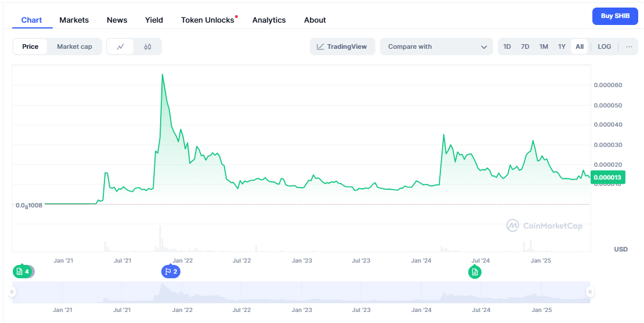The image size is (644, 323).
Task: Click the right handle of range slider
Action: [590, 292]
